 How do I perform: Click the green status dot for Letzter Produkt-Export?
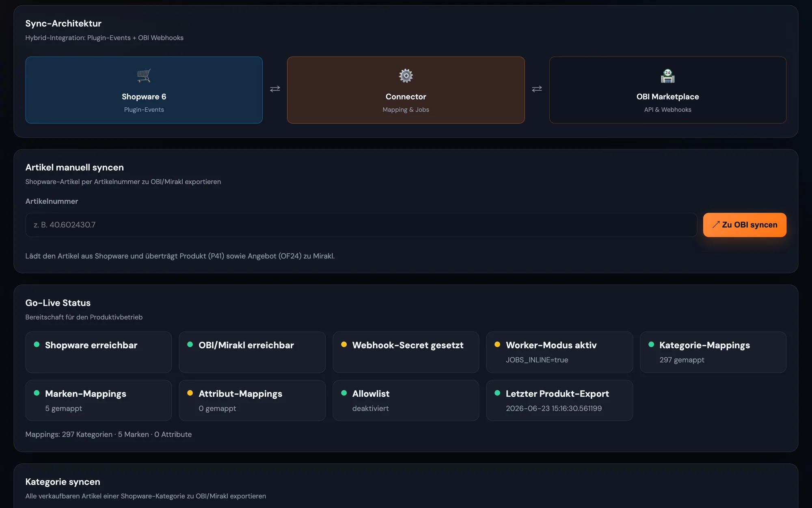click(497, 393)
